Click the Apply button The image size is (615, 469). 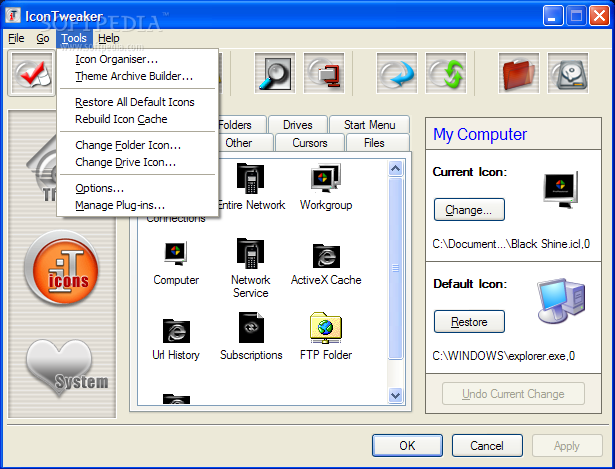click(x=567, y=445)
